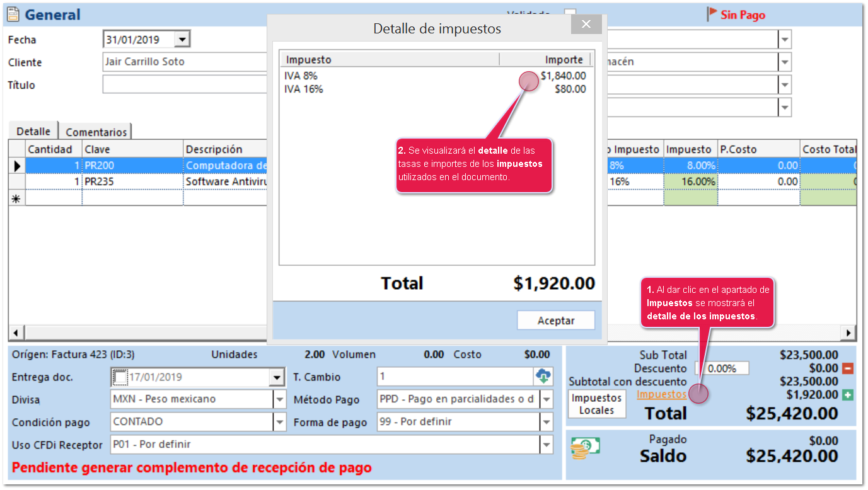Click the grid scrollbar right arrow
Image resolution: width=868 pixels, height=490 pixels.
[x=849, y=333]
